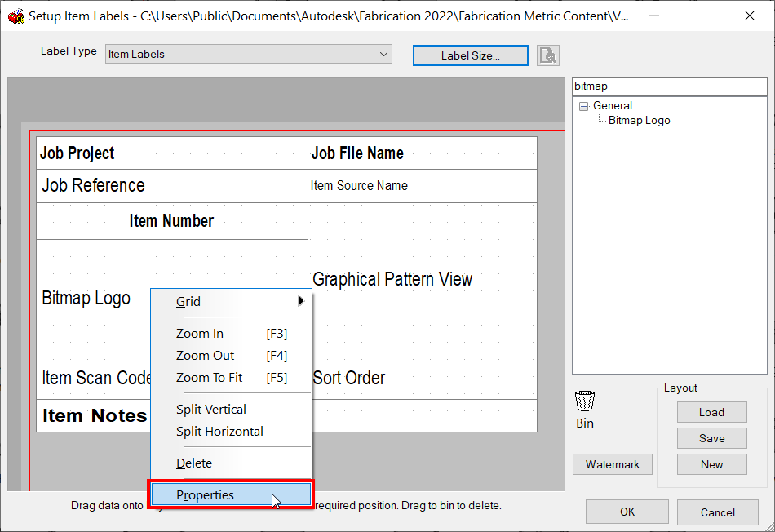The image size is (775, 532).
Task: Open the Label Type dropdown
Action: (x=383, y=54)
